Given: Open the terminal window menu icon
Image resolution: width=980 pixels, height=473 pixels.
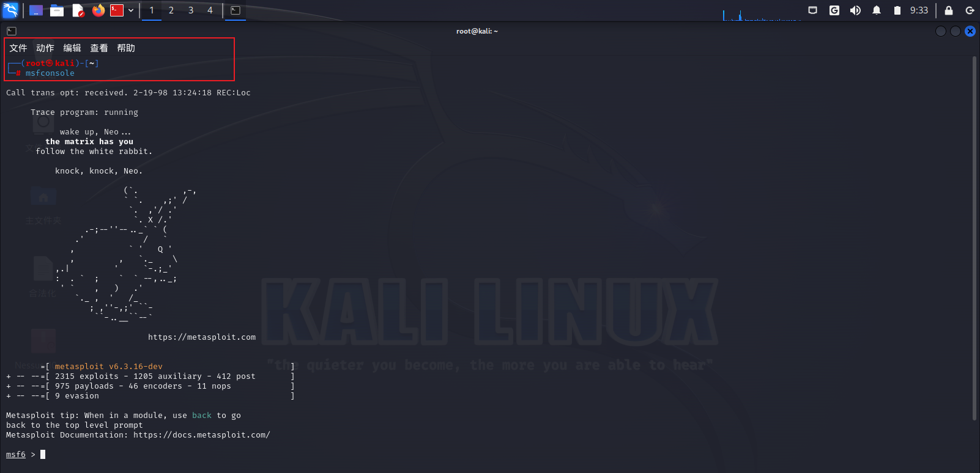Looking at the screenshot, I should pyautogui.click(x=12, y=31).
